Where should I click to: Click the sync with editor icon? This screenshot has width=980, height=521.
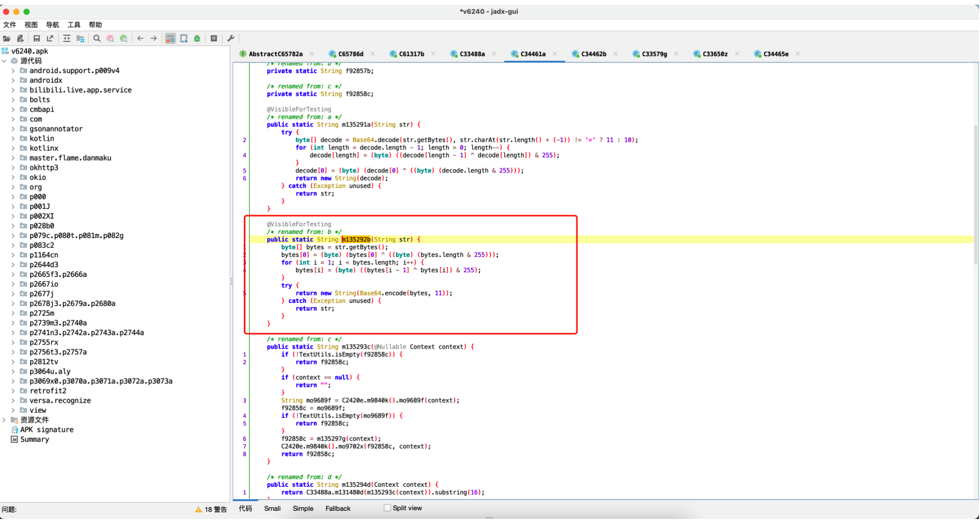click(67, 38)
